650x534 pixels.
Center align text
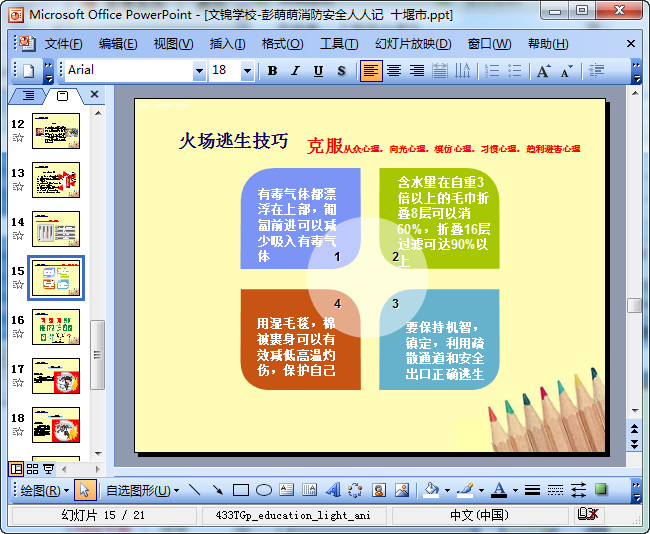pos(394,71)
